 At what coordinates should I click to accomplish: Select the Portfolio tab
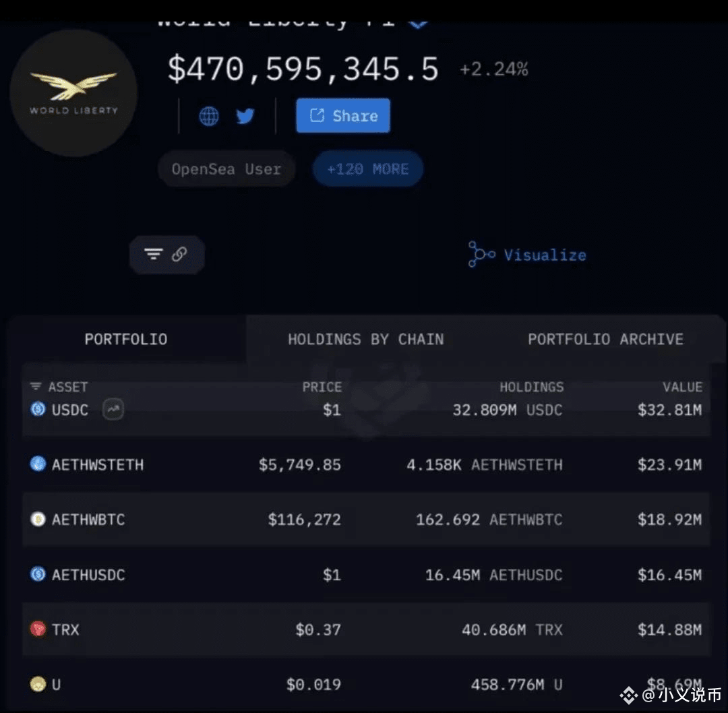126,340
